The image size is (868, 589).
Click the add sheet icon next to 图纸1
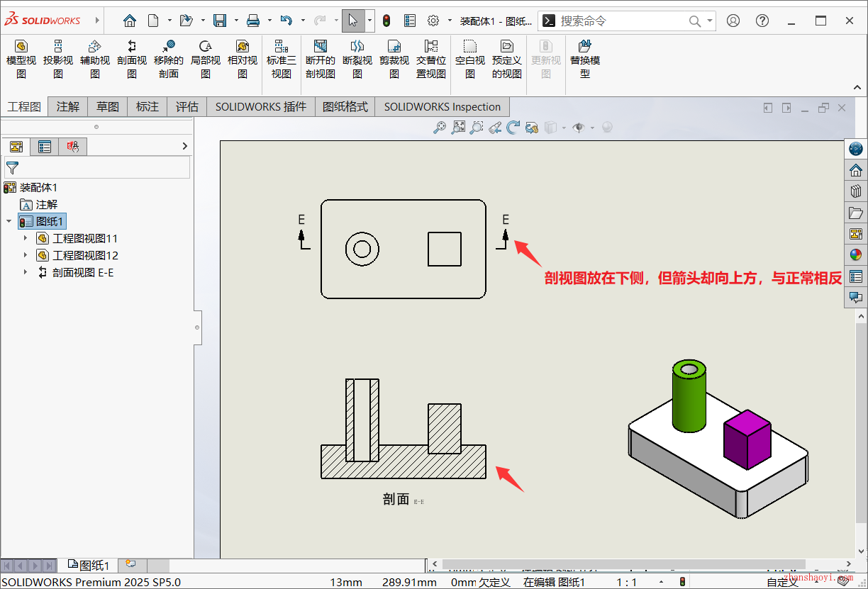click(x=130, y=564)
